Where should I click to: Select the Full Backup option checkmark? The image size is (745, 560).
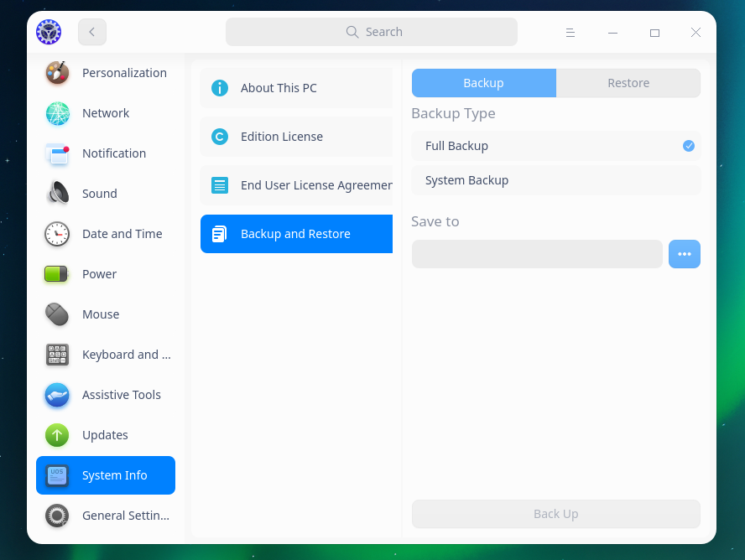click(689, 146)
